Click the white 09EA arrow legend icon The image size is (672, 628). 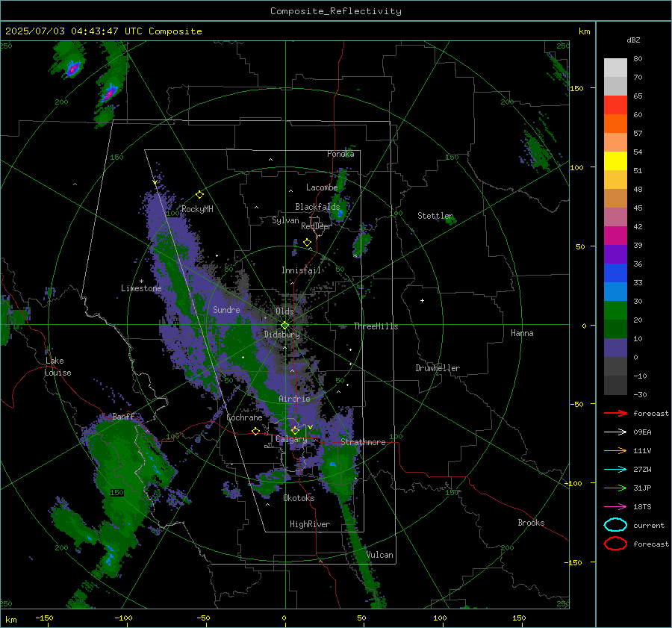(x=615, y=432)
